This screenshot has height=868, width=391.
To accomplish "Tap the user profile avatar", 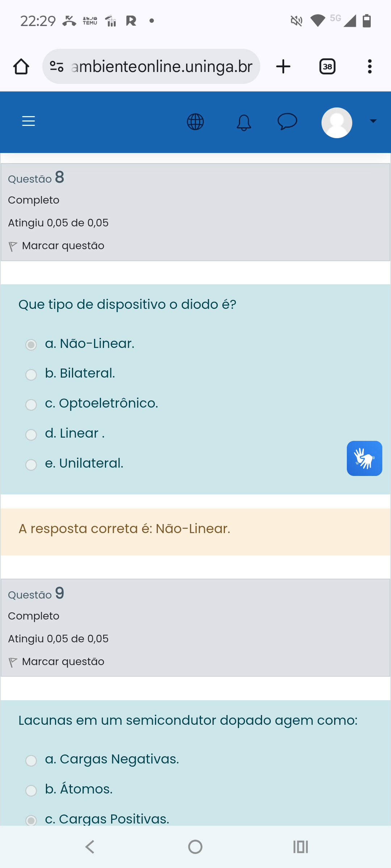I will point(337,123).
